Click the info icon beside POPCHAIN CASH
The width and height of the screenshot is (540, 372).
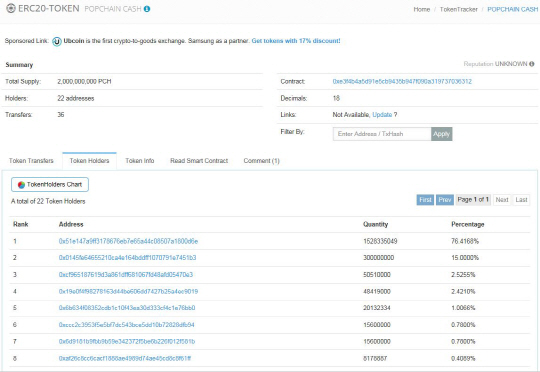(x=147, y=9)
